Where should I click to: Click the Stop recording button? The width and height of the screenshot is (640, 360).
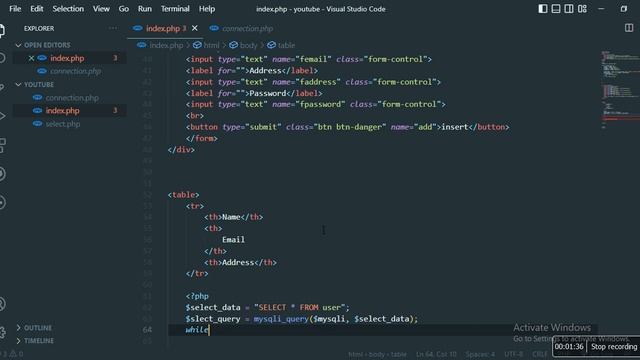click(613, 347)
